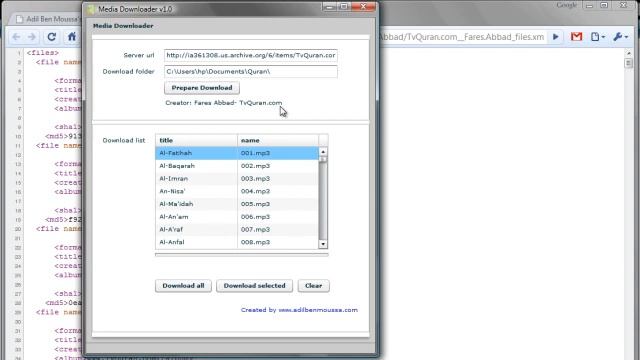
Task: Click the download progress bar
Action: (x=242, y=255)
